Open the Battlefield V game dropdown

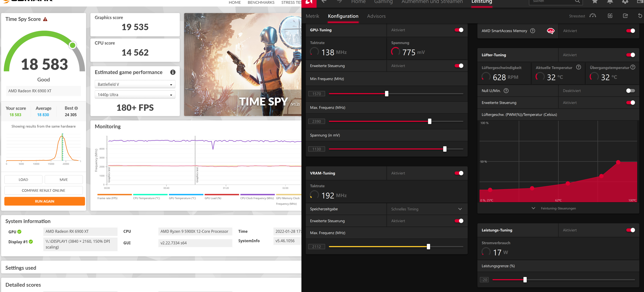(135, 84)
